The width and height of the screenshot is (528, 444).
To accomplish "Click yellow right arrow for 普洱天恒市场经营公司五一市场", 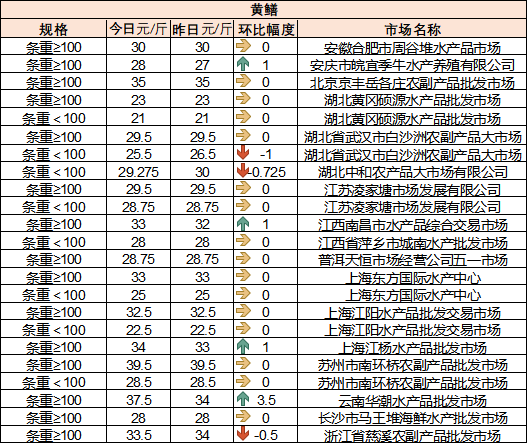I will pyautogui.click(x=243, y=258).
